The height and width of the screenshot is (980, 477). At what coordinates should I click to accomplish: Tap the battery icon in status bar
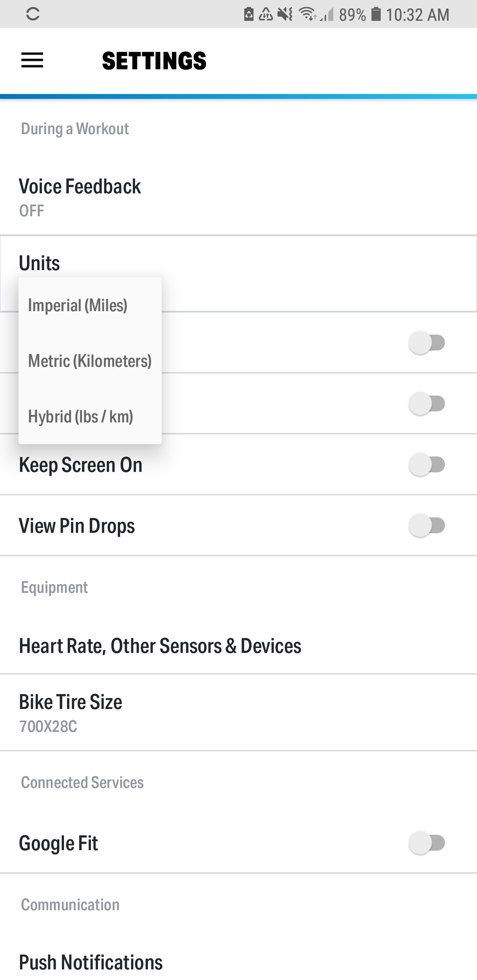[376, 14]
